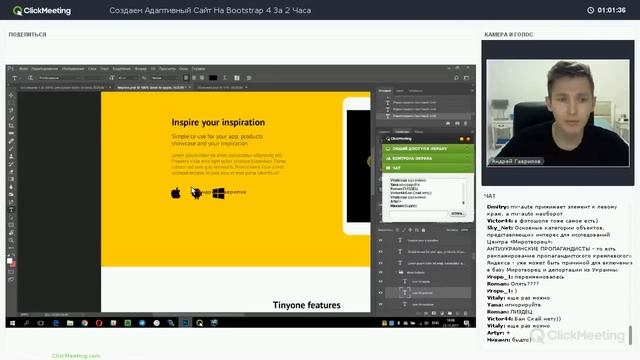Click the green 'Чат' button in widget
Screen dimensions: 640x360
pos(428,168)
